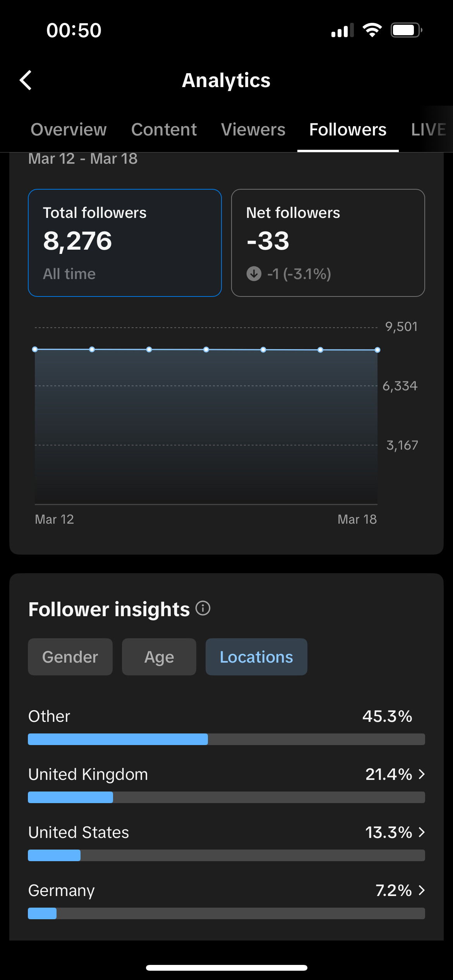Select the Locations filter chip

pos(256,657)
